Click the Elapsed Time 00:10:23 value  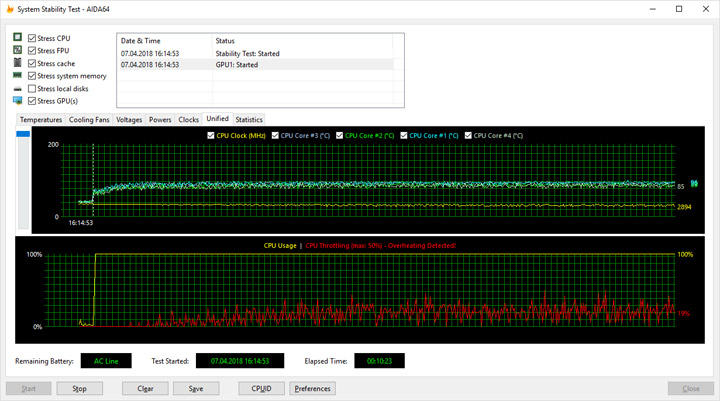pos(379,361)
